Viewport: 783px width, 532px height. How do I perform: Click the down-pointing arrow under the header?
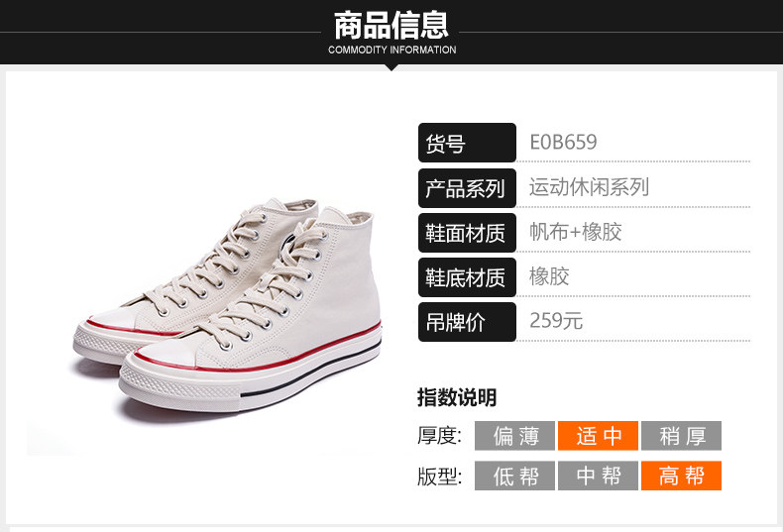click(x=392, y=67)
